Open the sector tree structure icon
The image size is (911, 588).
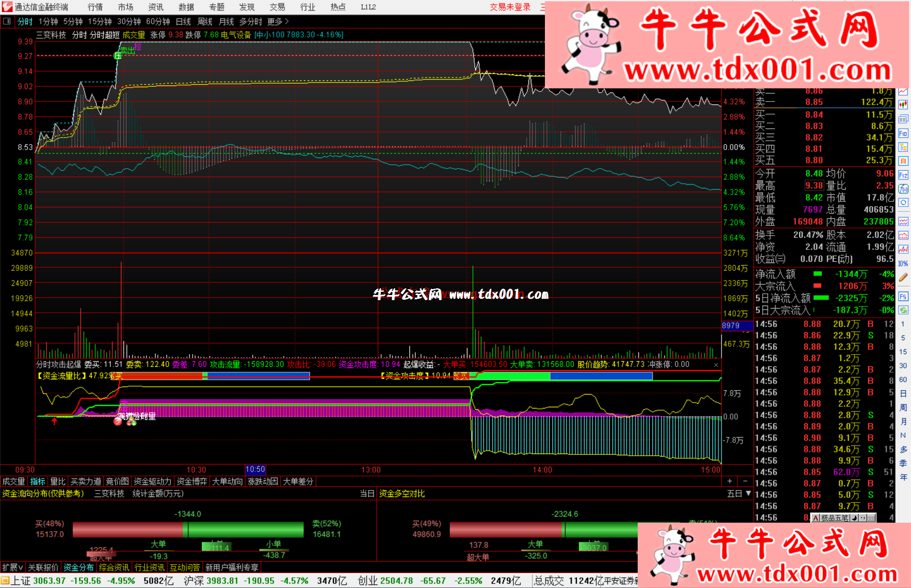click(903, 147)
